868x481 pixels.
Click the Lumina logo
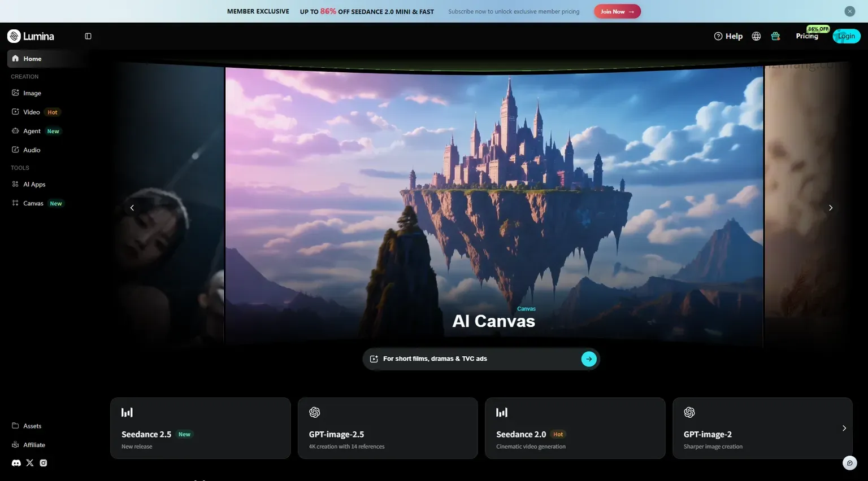(31, 36)
